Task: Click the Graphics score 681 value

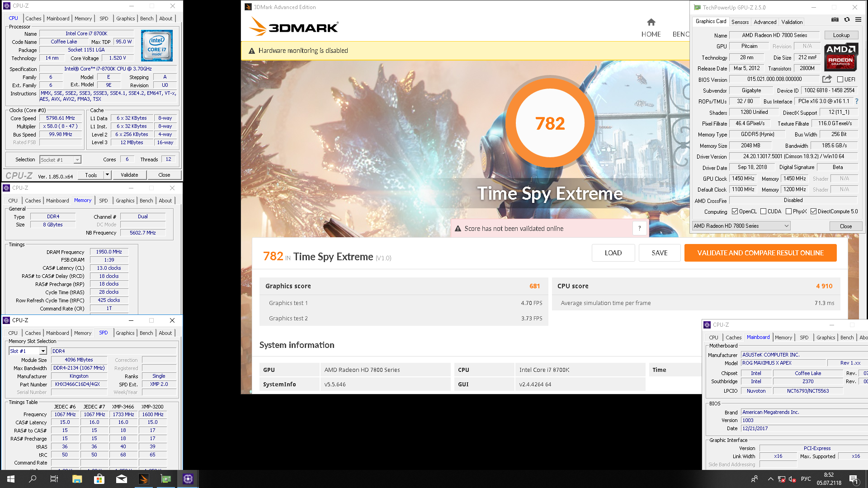Action: (x=534, y=286)
